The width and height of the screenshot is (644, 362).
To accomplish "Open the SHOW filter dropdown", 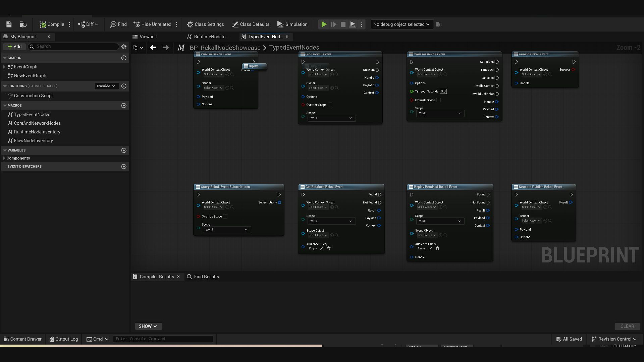I will point(148,326).
